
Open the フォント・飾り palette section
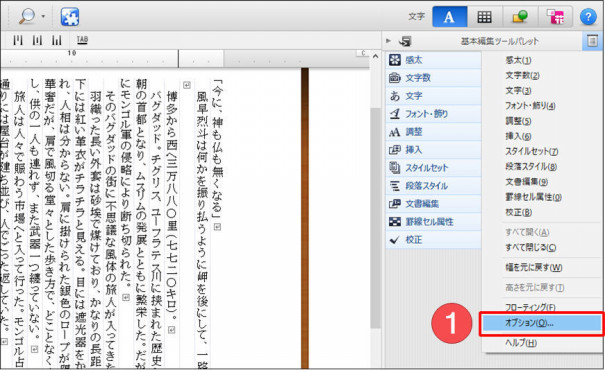tap(433, 114)
